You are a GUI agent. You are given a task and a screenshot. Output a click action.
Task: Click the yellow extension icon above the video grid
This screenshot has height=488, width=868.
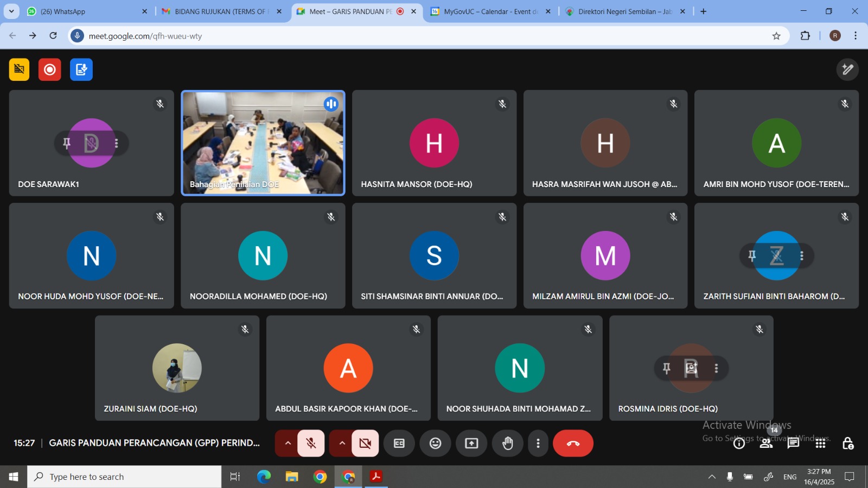tap(19, 69)
